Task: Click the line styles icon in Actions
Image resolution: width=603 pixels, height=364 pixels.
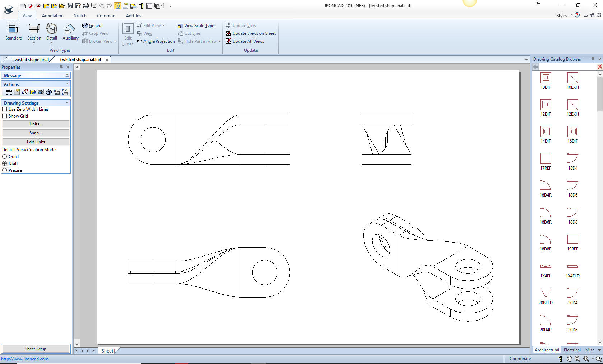Action: pos(9,92)
